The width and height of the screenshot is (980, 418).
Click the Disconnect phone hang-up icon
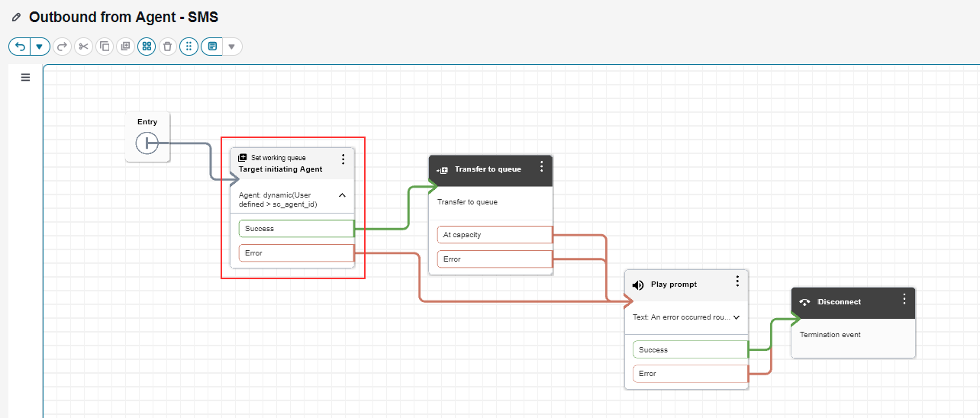click(804, 302)
